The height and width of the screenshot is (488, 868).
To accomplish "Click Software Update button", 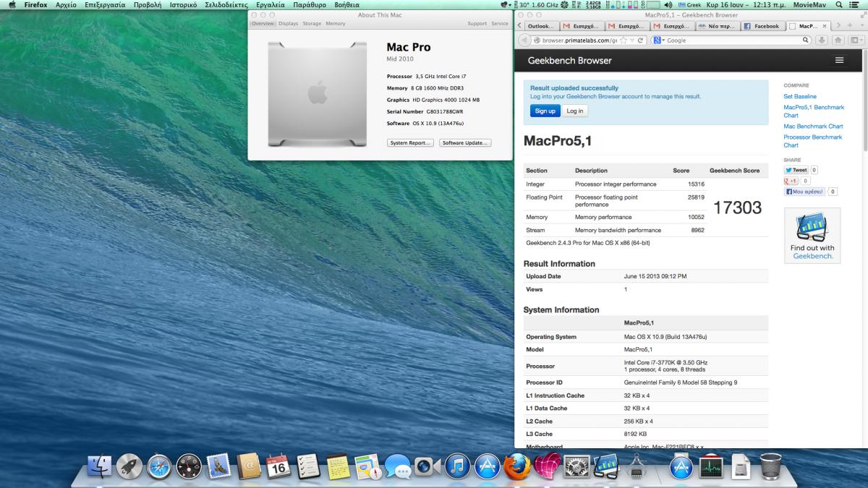I will click(x=465, y=143).
